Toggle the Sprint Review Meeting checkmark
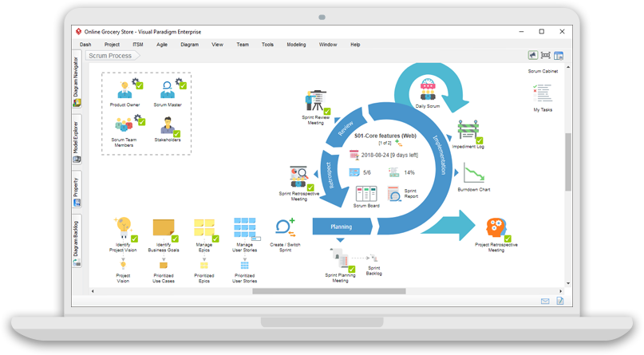Viewport: 644px width, 355px height. [327, 111]
